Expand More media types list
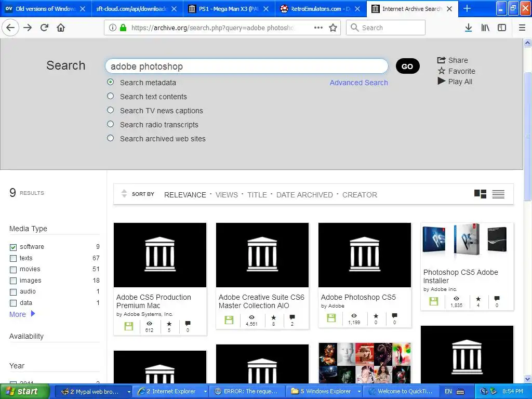 pyautogui.click(x=22, y=314)
